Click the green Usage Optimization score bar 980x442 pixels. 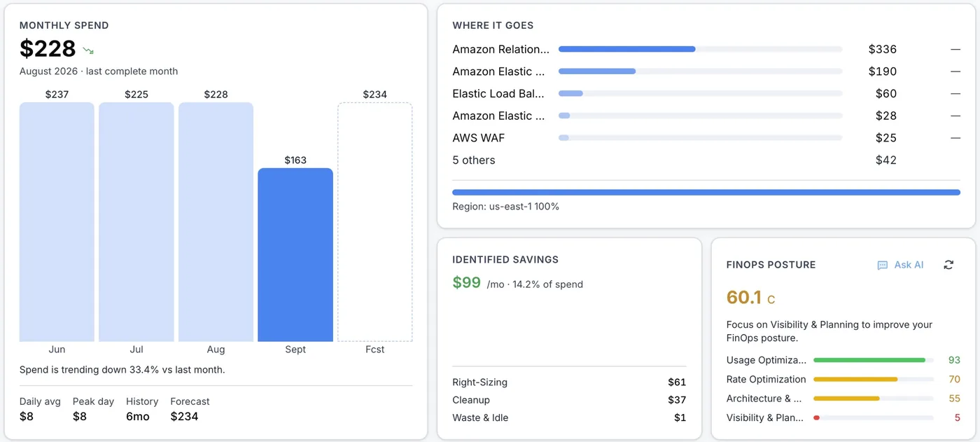[874, 360]
